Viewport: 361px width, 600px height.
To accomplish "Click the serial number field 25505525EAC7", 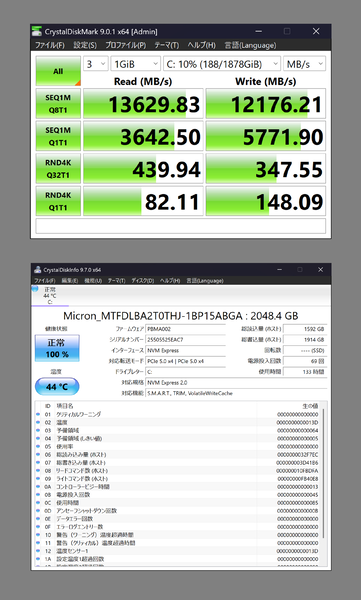I will 185,339.
